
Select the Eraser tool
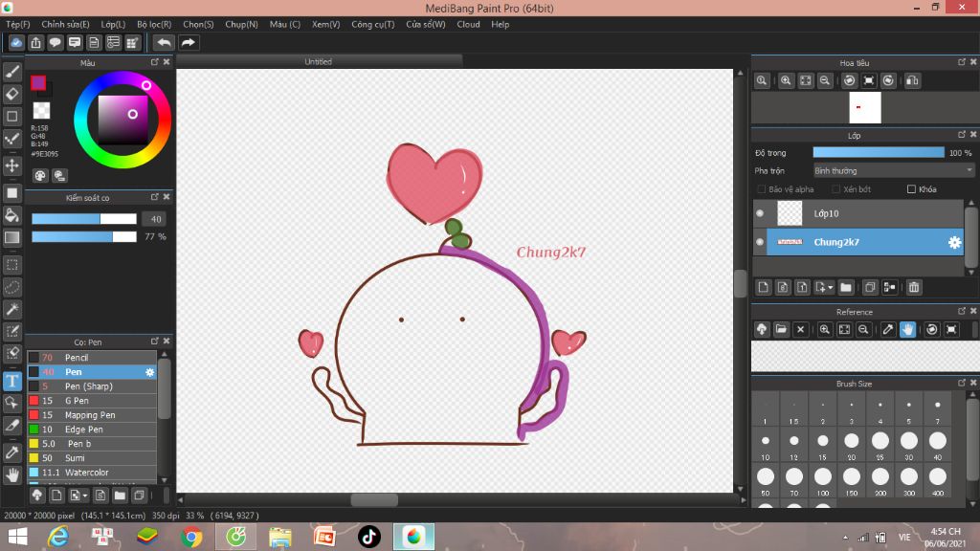click(x=11, y=94)
